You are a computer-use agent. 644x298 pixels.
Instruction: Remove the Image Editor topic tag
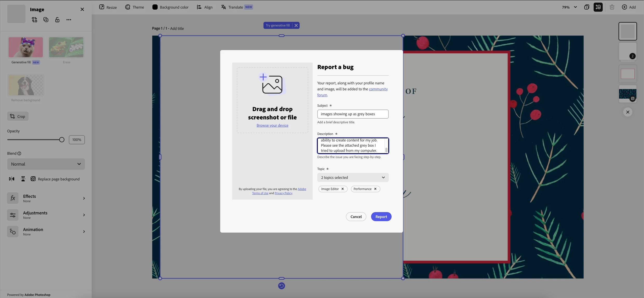pyautogui.click(x=343, y=189)
